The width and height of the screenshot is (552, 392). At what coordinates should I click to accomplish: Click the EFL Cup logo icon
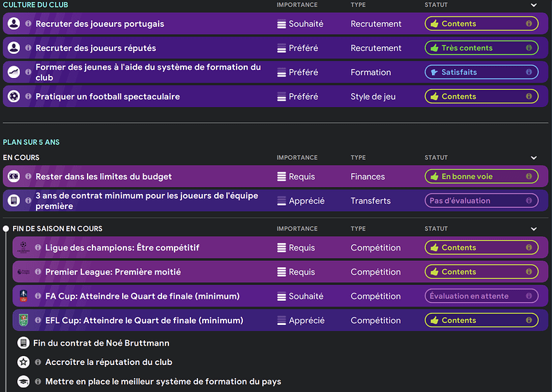pos(23,320)
